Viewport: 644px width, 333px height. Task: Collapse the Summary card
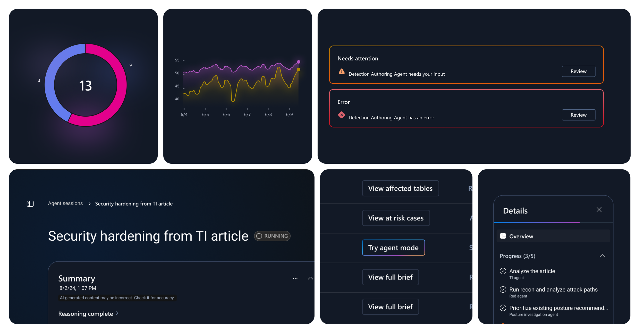(310, 278)
